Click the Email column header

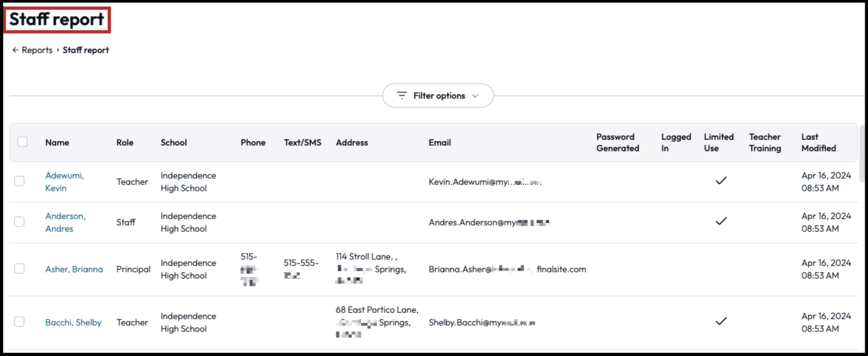[x=440, y=143]
